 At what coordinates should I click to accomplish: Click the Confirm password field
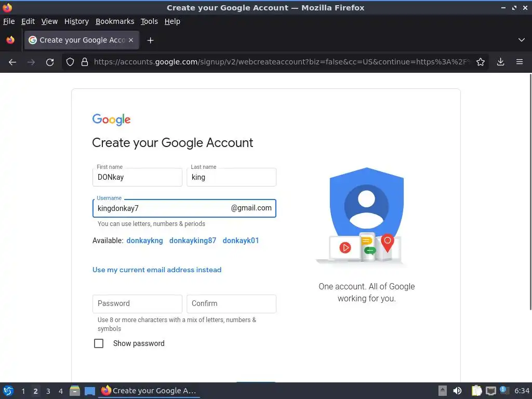(231, 303)
